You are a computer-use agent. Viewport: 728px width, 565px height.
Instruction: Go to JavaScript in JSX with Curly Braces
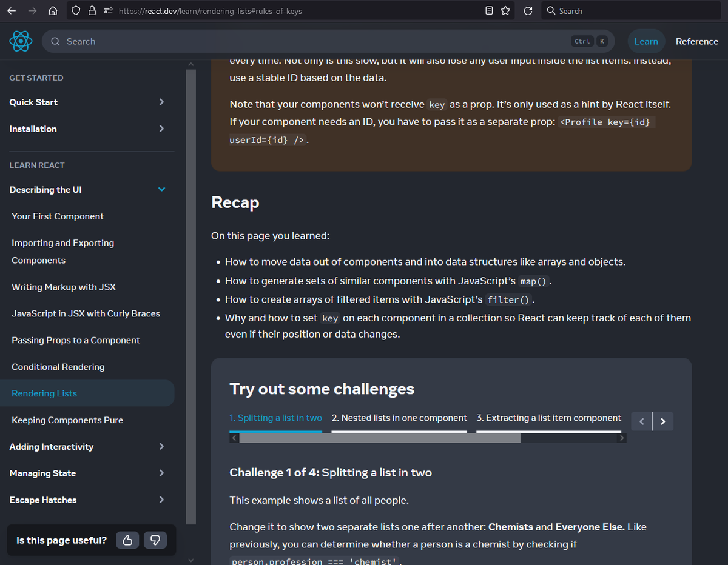coord(86,313)
